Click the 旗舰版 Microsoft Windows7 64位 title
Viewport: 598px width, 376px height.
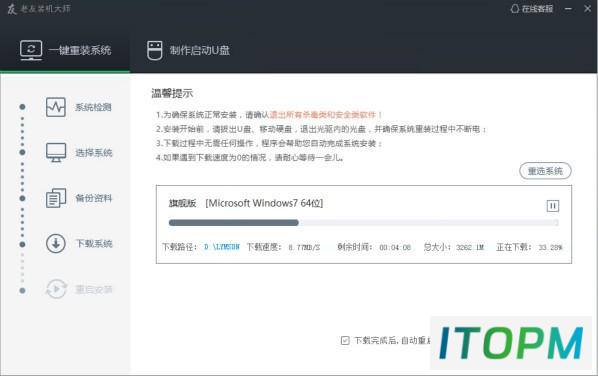[246, 203]
